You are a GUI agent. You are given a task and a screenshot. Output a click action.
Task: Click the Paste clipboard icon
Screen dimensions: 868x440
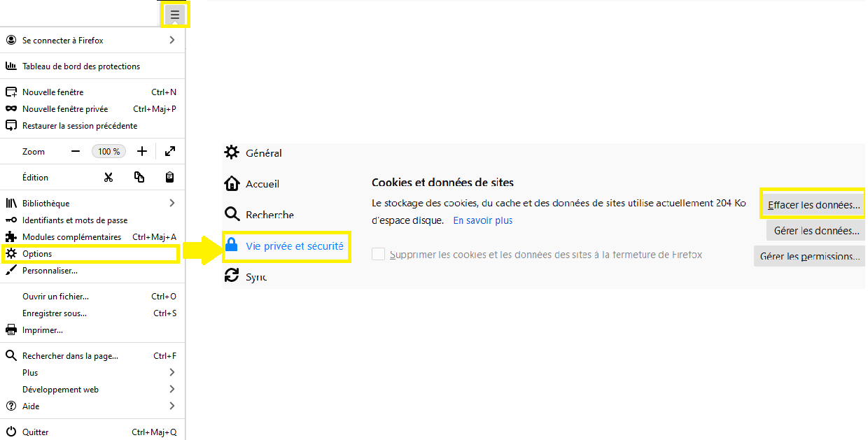point(169,178)
